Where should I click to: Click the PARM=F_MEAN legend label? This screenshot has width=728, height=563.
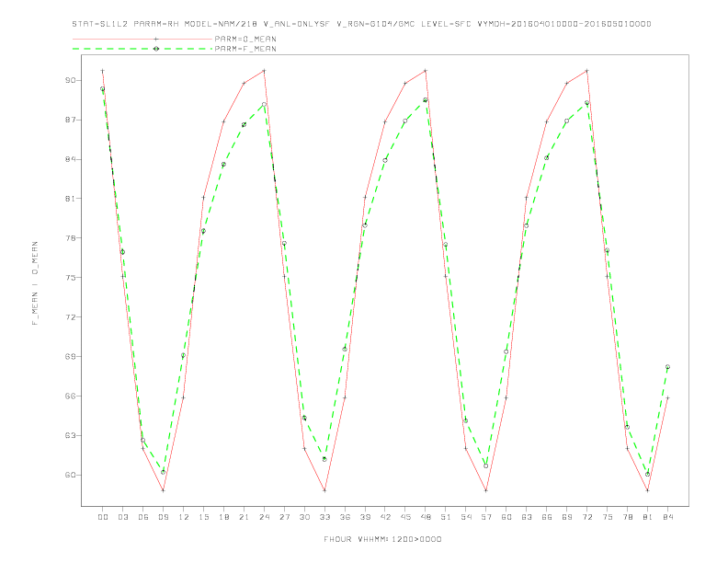click(245, 49)
